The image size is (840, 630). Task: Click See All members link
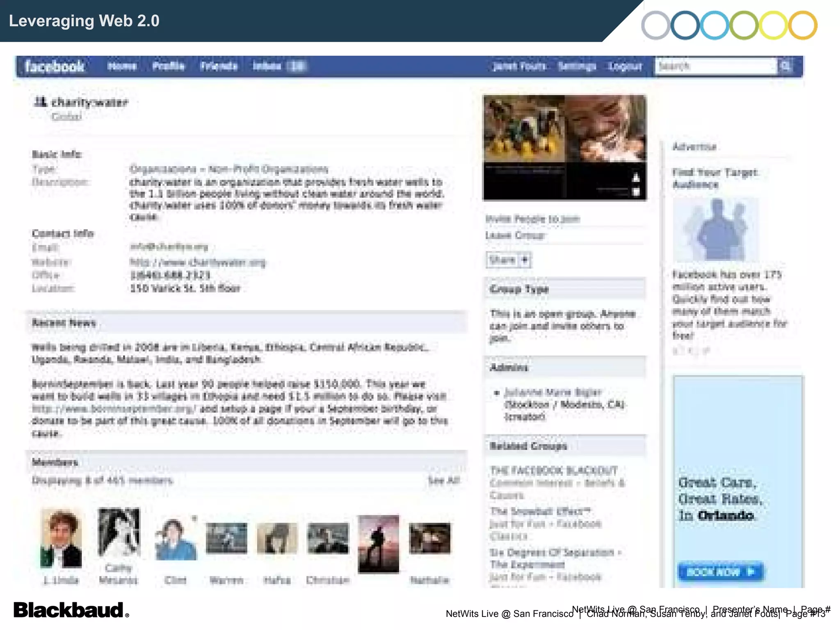pyautogui.click(x=444, y=480)
